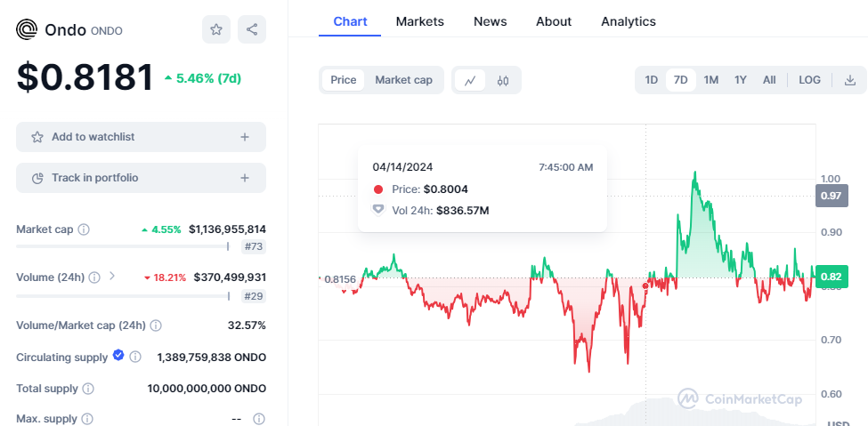The height and width of the screenshot is (426, 868).
Task: Open the Chart tab
Action: 350,21
